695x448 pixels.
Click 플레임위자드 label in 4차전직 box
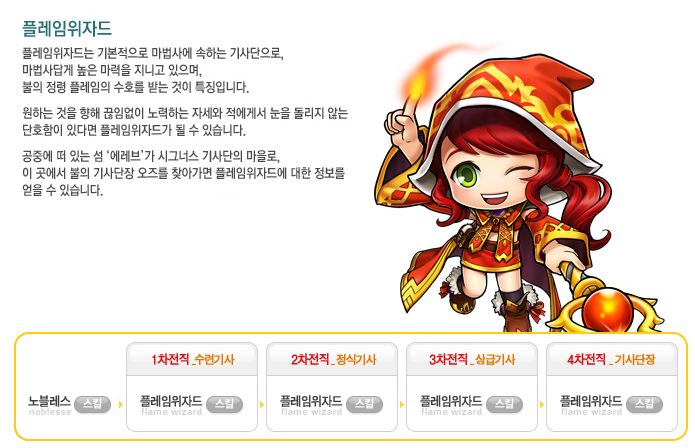tap(591, 405)
